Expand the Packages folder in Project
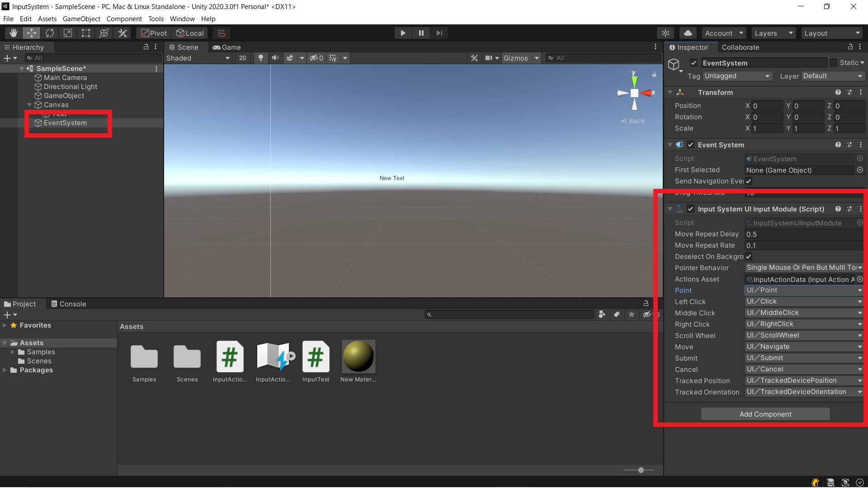The height and width of the screenshot is (488, 868). (5, 370)
